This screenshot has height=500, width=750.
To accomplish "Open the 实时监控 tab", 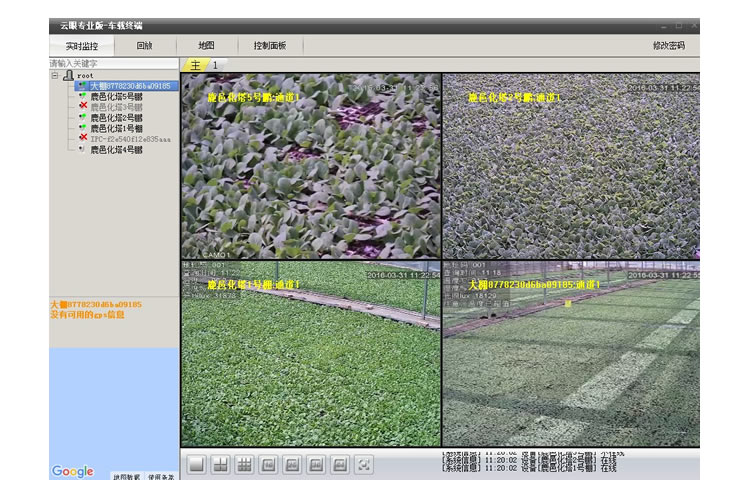I will pyautogui.click(x=82, y=46).
